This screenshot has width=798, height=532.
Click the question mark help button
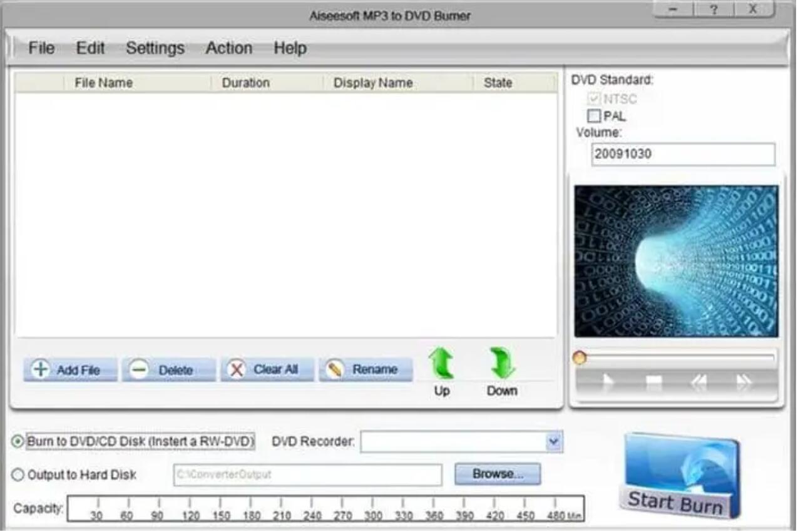714,9
